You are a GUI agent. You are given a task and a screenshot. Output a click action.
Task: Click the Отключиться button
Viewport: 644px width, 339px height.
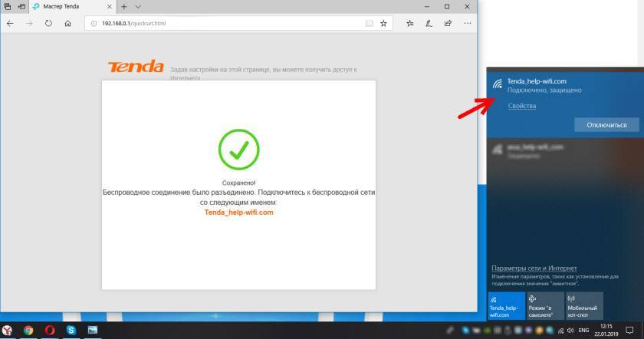606,125
